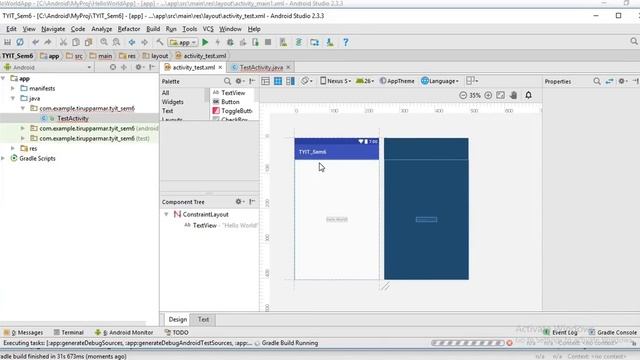640x360 pixels.
Task: Click the Zoom to Fit Screen icon
Action: click(500, 95)
